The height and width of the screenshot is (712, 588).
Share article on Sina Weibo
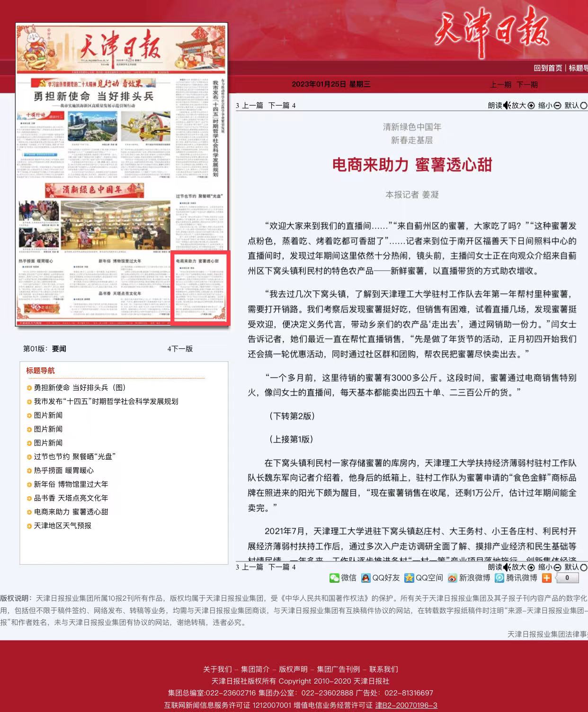tap(453, 578)
